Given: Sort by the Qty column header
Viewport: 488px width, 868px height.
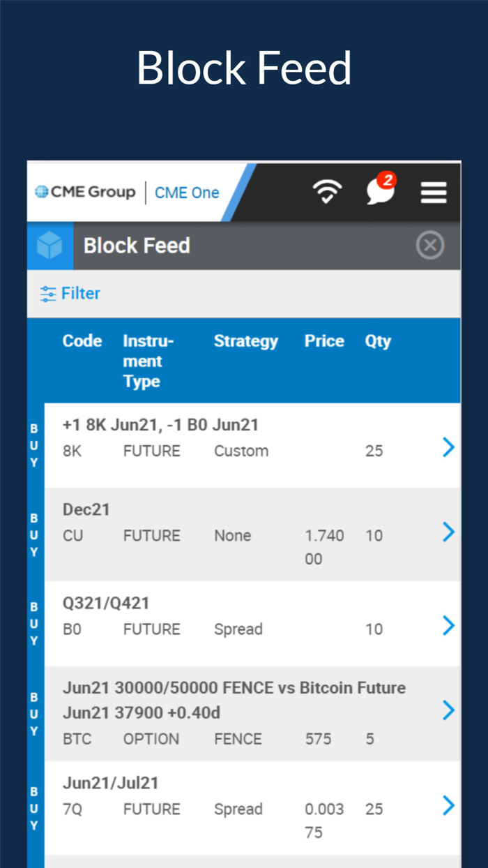Looking at the screenshot, I should click(x=378, y=341).
